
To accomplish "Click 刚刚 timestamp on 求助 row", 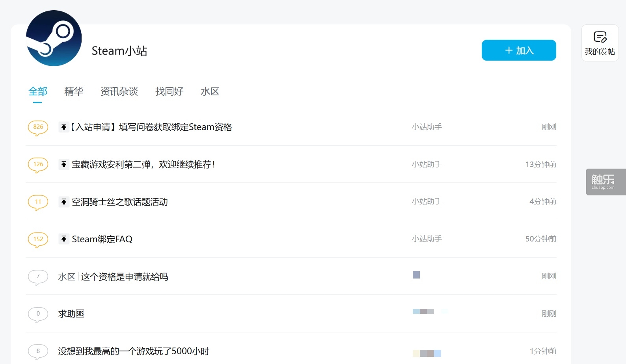I will click(x=549, y=314).
